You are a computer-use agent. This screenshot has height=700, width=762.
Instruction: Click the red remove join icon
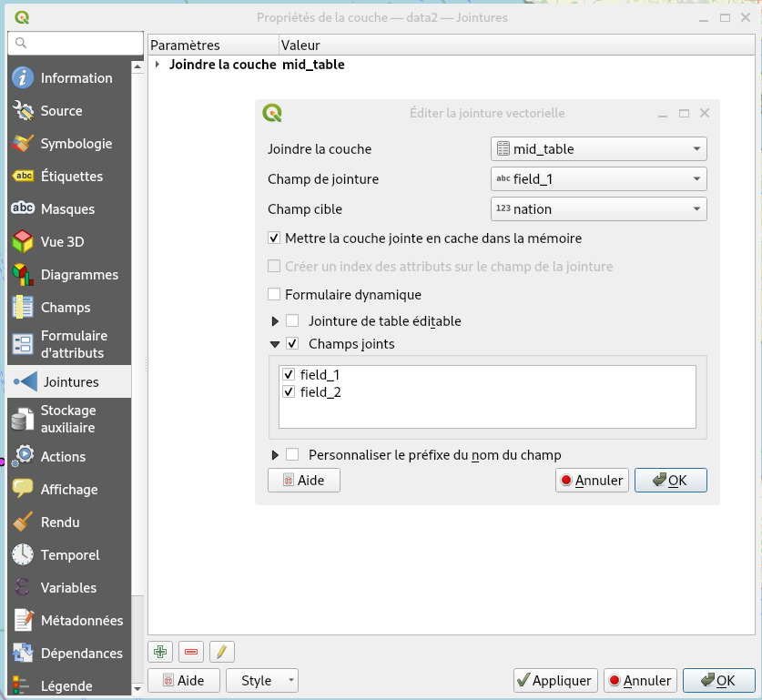[191, 652]
